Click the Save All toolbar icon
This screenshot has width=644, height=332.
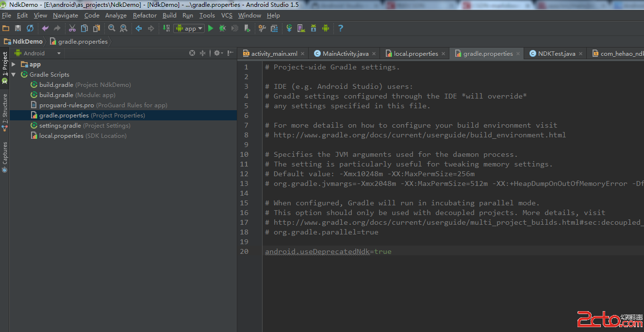(18, 29)
